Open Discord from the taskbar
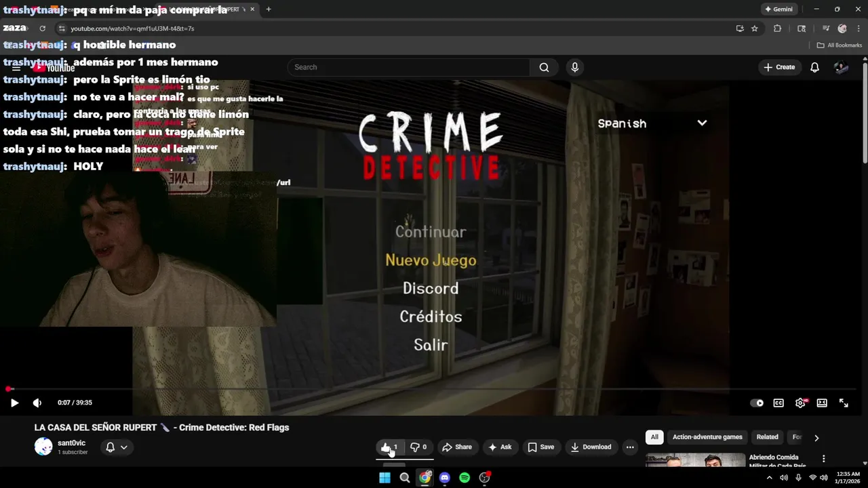 click(445, 478)
